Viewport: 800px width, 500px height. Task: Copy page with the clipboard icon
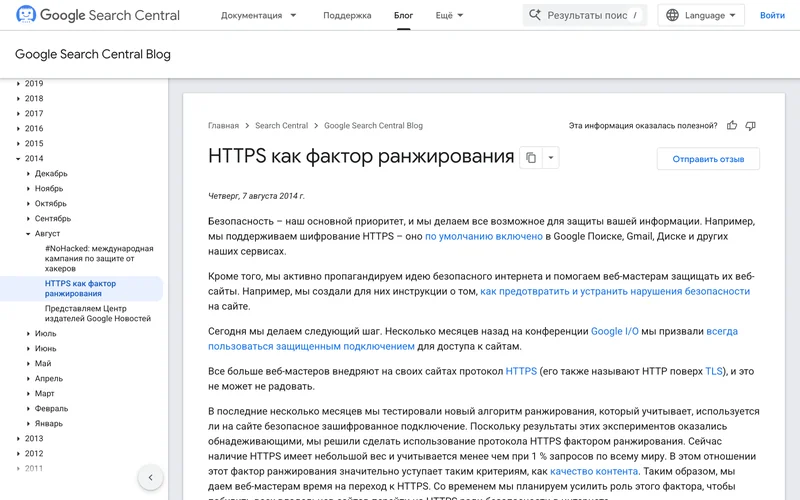pos(531,158)
